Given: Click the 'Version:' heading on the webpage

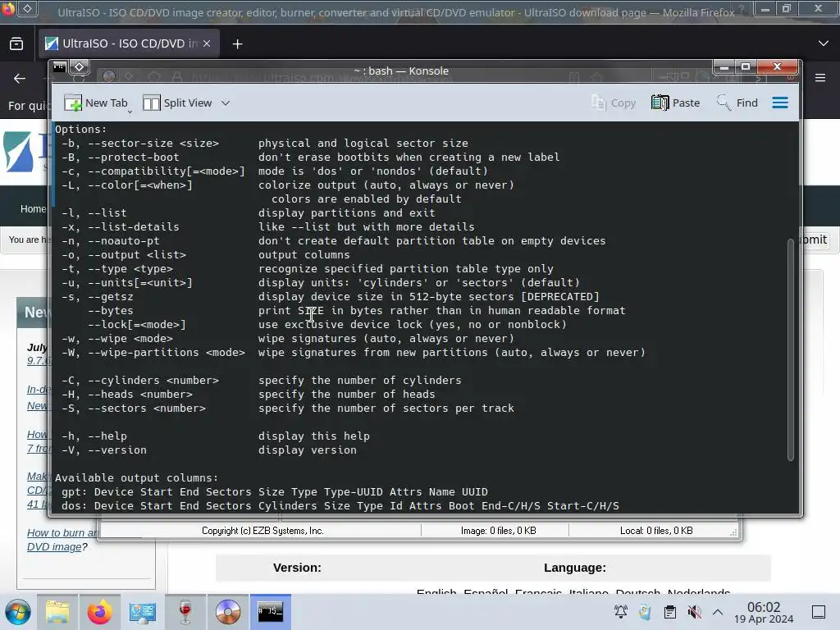Looking at the screenshot, I should (x=297, y=568).
